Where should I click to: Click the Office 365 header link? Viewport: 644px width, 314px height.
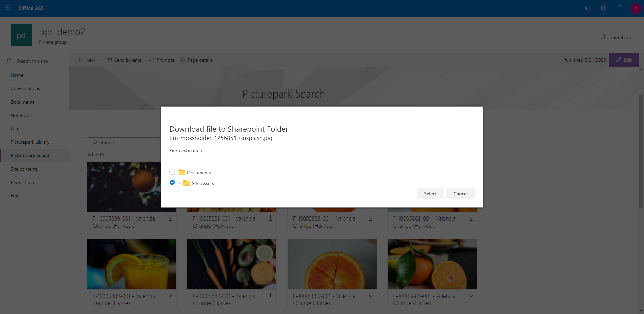(31, 8)
